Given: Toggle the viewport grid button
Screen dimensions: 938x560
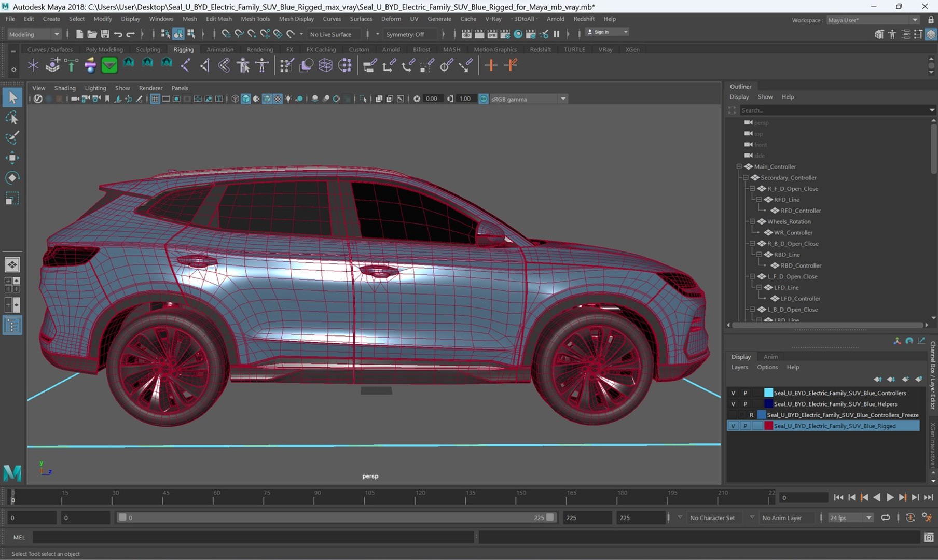Looking at the screenshot, I should pyautogui.click(x=155, y=99).
